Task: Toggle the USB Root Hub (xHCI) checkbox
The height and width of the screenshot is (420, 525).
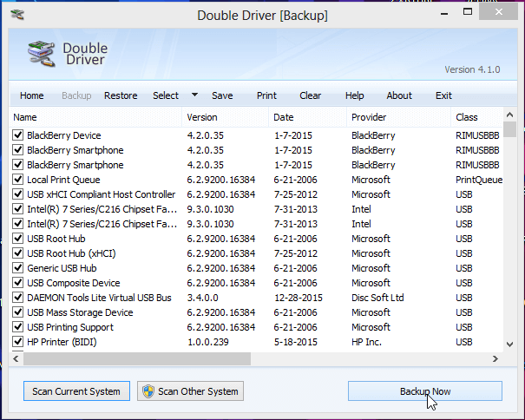Action: 17,253
